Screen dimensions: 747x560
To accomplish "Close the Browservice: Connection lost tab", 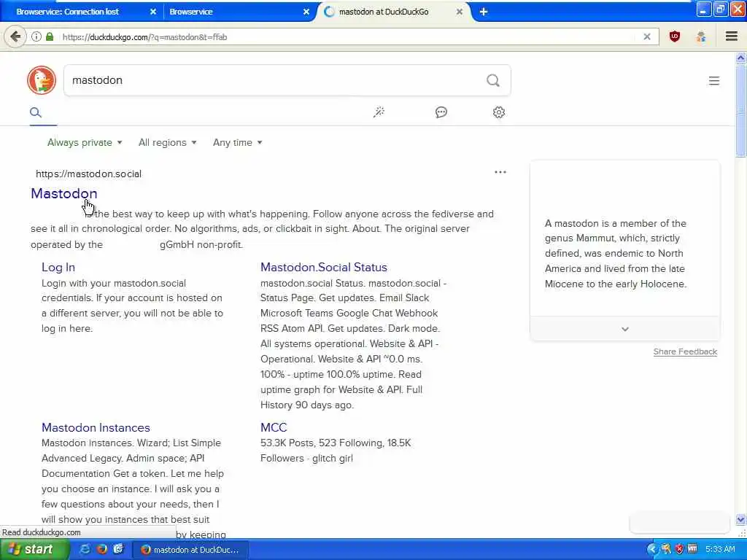I will (153, 12).
